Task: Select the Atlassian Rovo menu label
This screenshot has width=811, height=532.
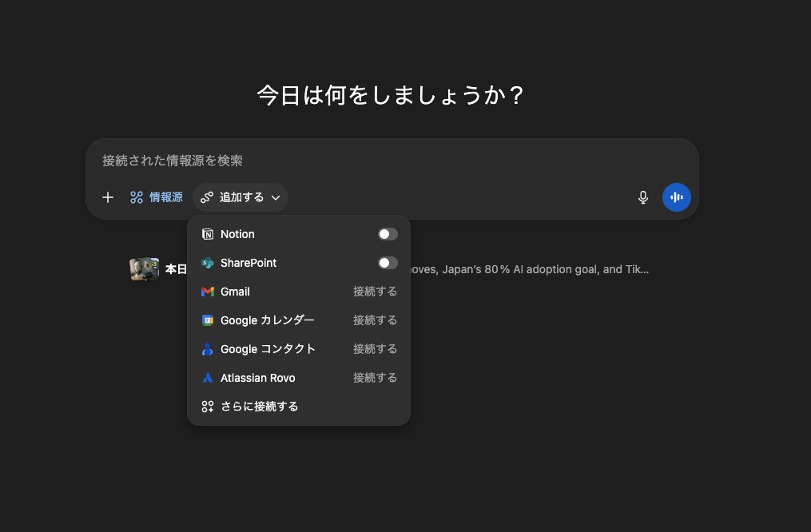Action: tap(257, 378)
